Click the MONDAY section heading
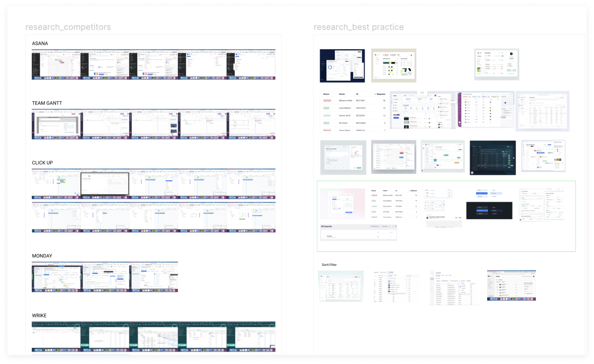The image size is (594, 364). [x=42, y=256]
